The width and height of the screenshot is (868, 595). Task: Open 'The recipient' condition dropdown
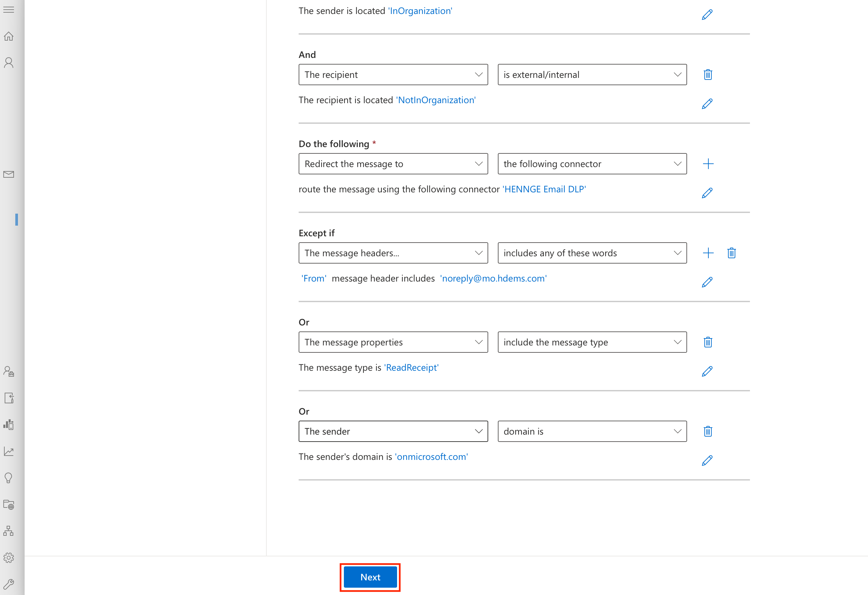tap(393, 75)
